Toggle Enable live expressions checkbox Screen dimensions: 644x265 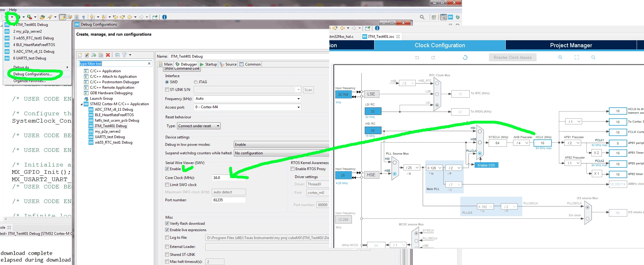[x=167, y=230]
